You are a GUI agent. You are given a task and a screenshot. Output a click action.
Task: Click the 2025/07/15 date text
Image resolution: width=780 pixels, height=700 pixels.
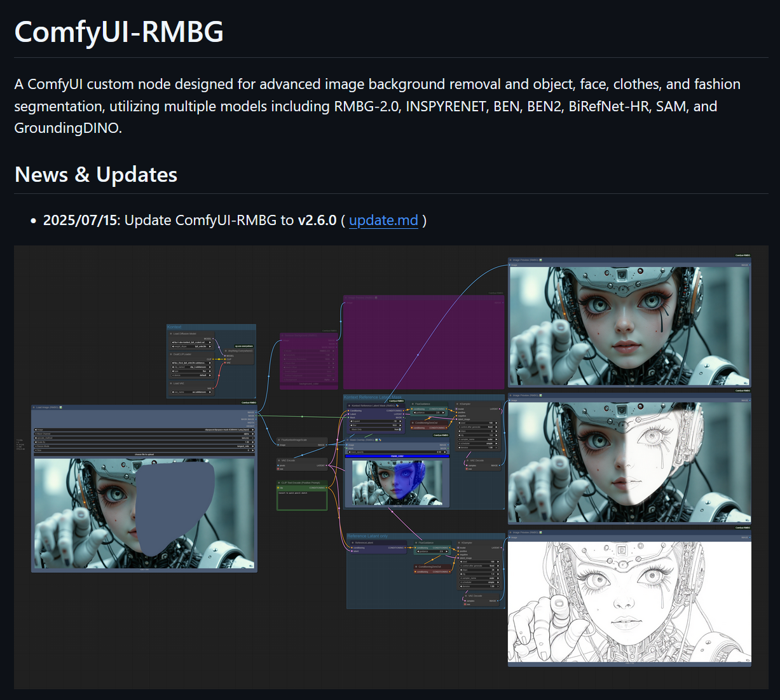point(81,221)
